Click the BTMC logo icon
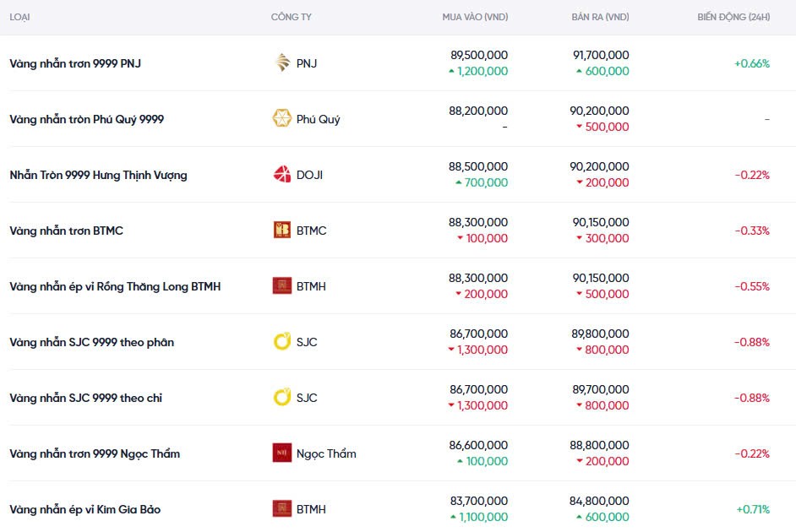Viewport: 796px width, 532px height. pyautogui.click(x=282, y=231)
